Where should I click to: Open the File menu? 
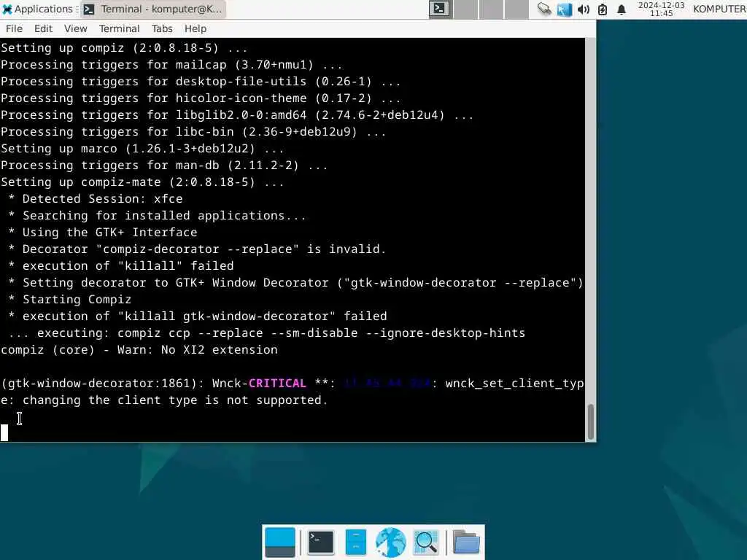click(x=15, y=28)
